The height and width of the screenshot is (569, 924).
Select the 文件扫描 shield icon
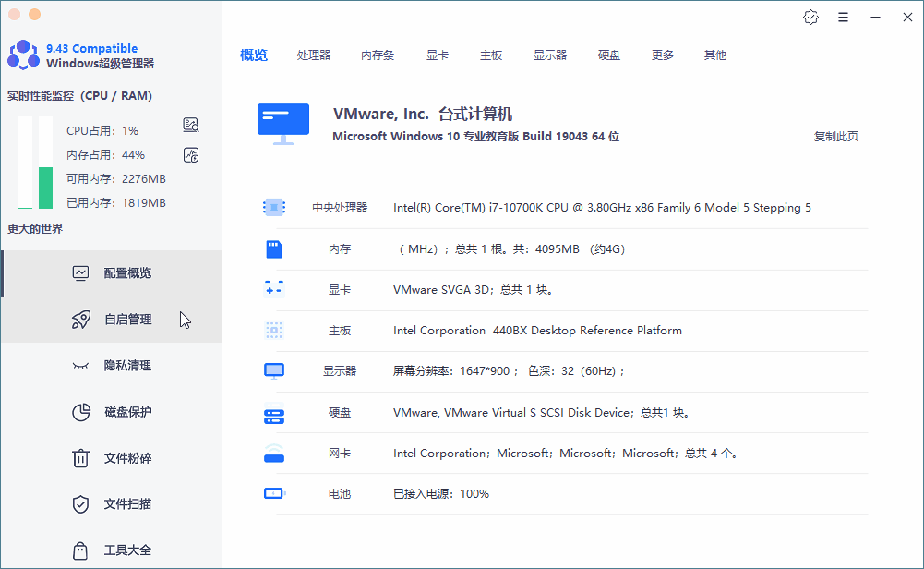(x=81, y=503)
